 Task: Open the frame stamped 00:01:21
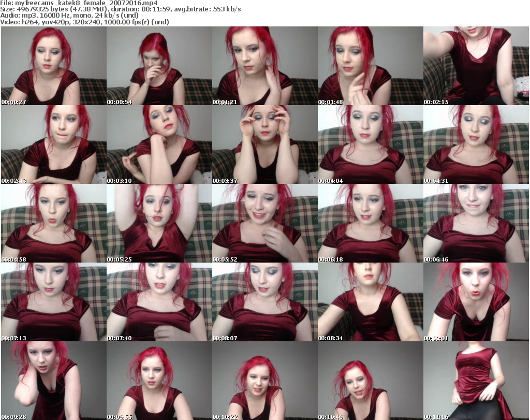pyautogui.click(x=265, y=66)
